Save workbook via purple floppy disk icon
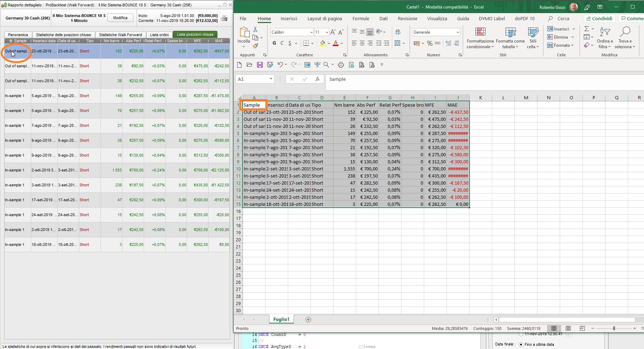 (x=260, y=65)
